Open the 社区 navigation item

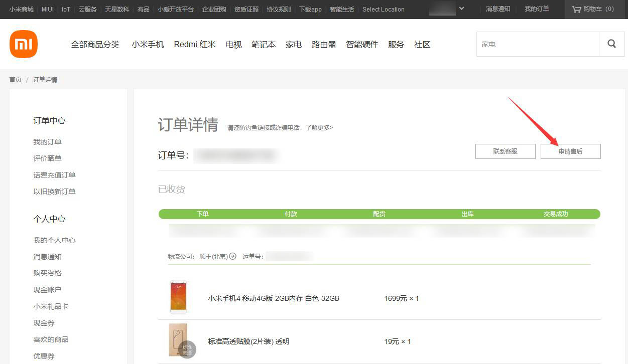click(x=422, y=45)
